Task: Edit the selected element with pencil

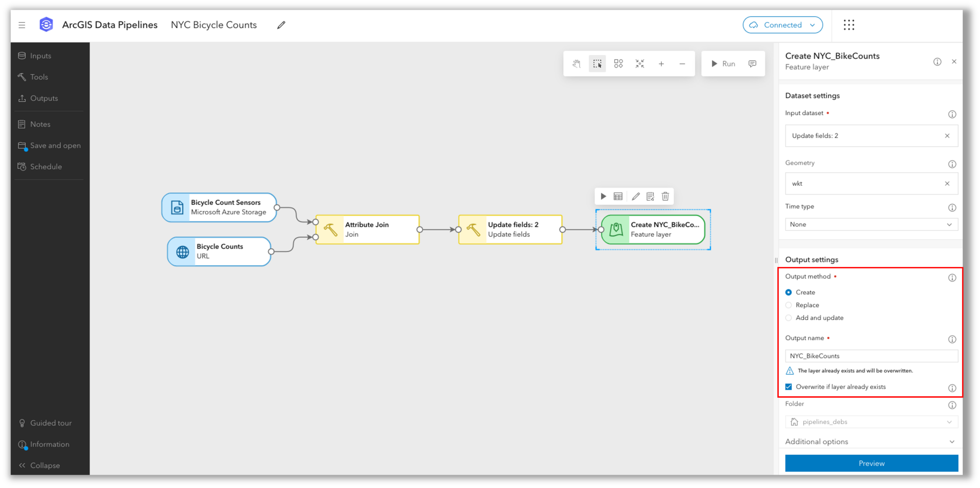Action: [x=635, y=196]
